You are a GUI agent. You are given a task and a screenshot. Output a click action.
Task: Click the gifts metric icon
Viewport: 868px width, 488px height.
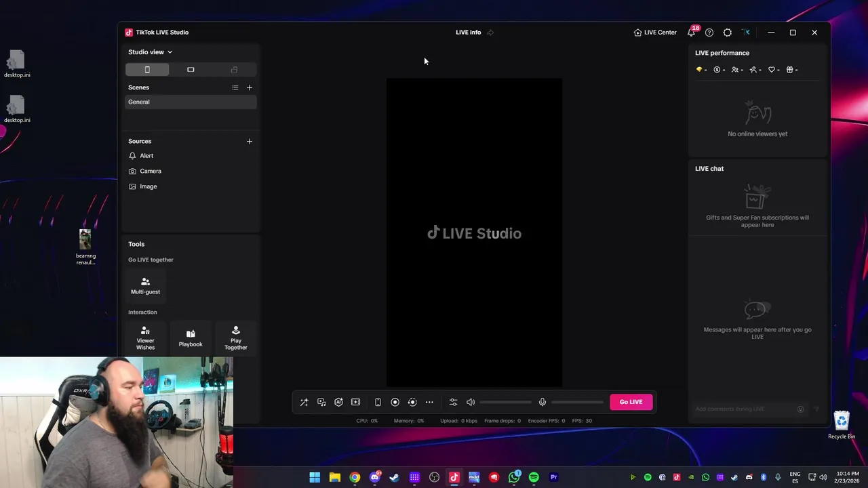792,70
